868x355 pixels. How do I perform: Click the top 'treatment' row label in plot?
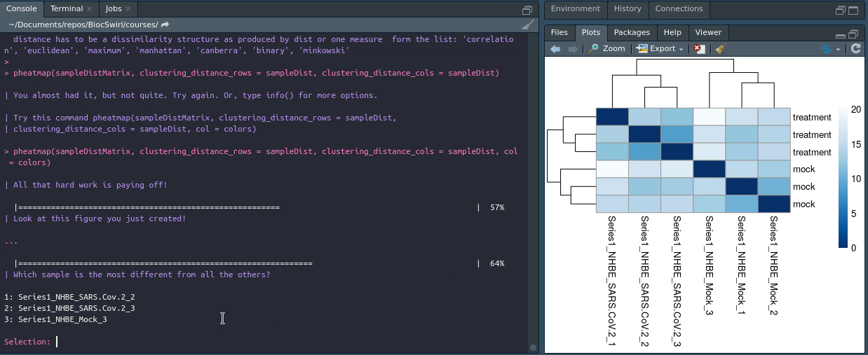(812, 118)
